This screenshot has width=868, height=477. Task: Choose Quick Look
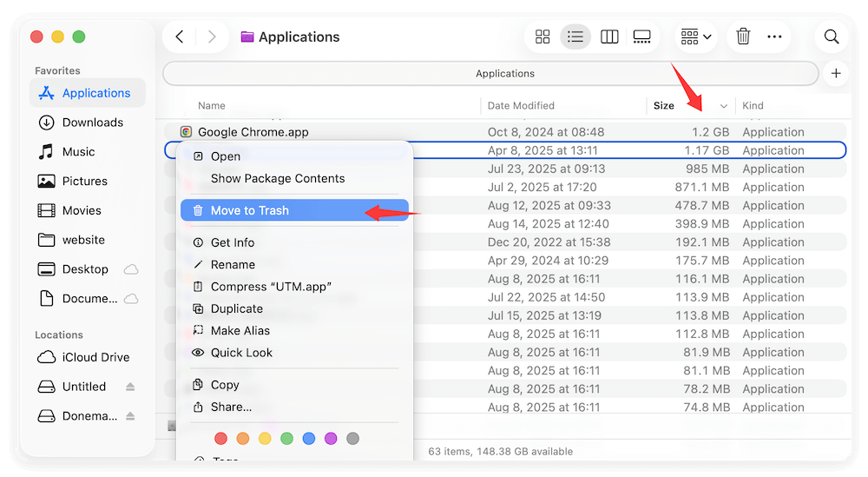pos(294,353)
